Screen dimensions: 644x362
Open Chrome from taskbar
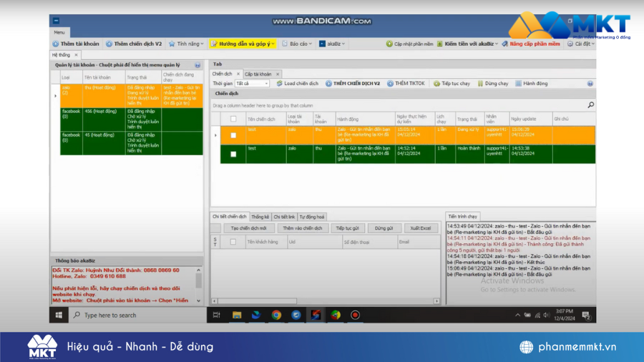[276, 315]
